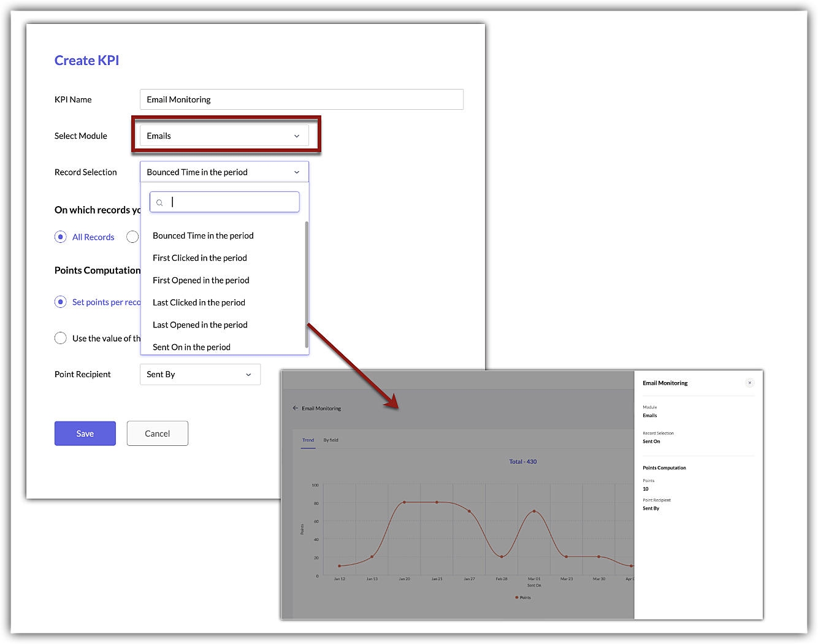
Task: Click the KPI Name text field
Action: pyautogui.click(x=301, y=99)
